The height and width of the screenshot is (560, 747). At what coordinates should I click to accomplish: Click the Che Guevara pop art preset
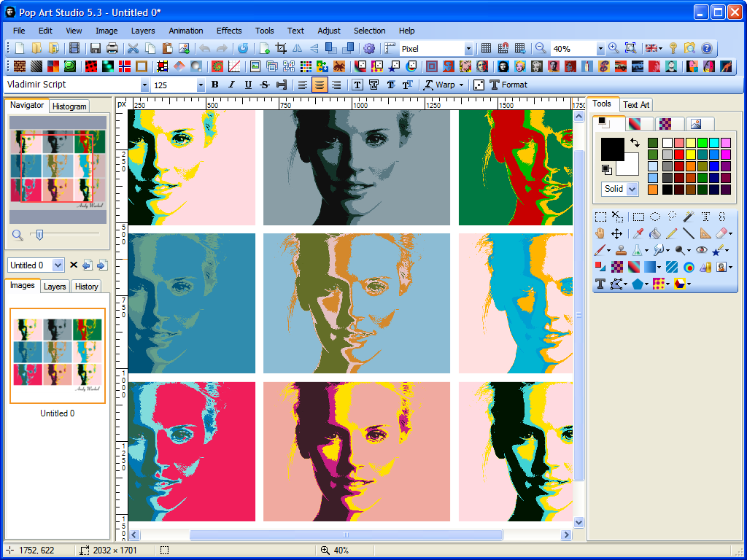pyautogui.click(x=503, y=66)
